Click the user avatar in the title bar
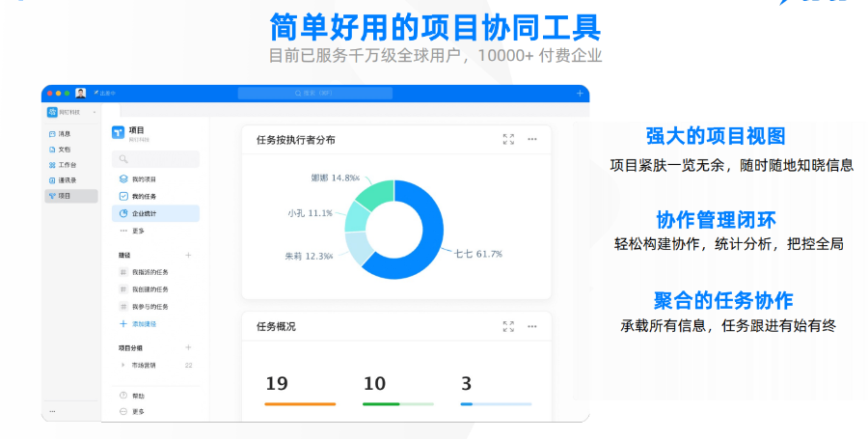 tap(81, 94)
